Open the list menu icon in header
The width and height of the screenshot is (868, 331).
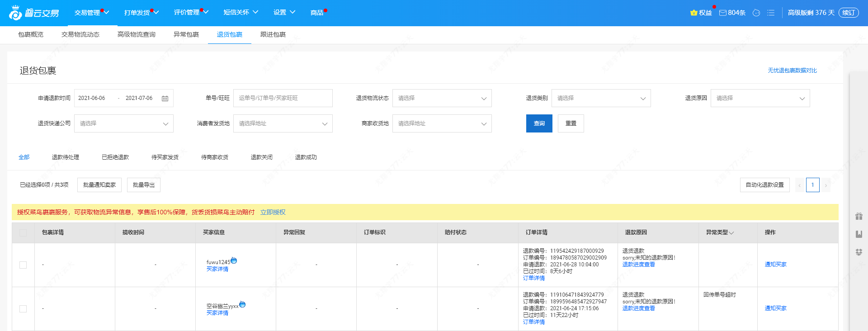click(771, 13)
